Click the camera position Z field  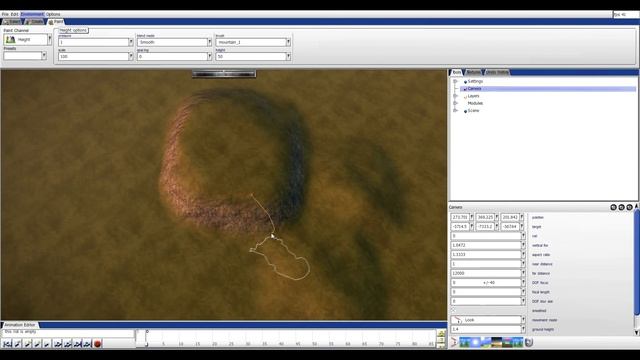click(510, 217)
